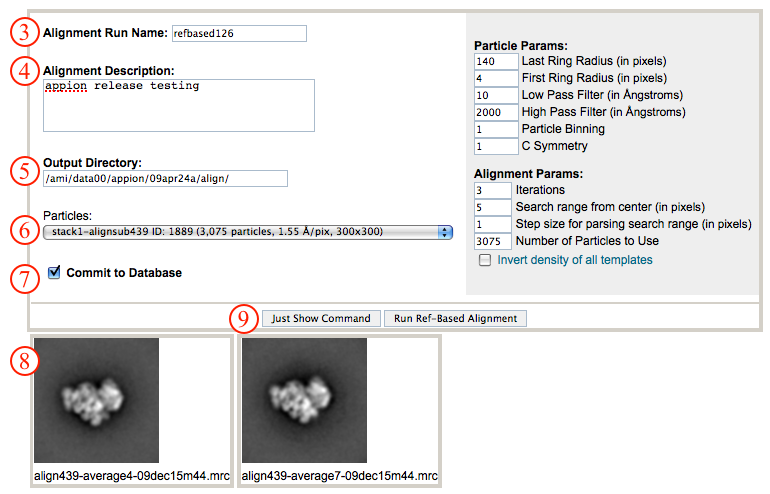
Task: Click the Particle Binning field
Action: (x=494, y=129)
